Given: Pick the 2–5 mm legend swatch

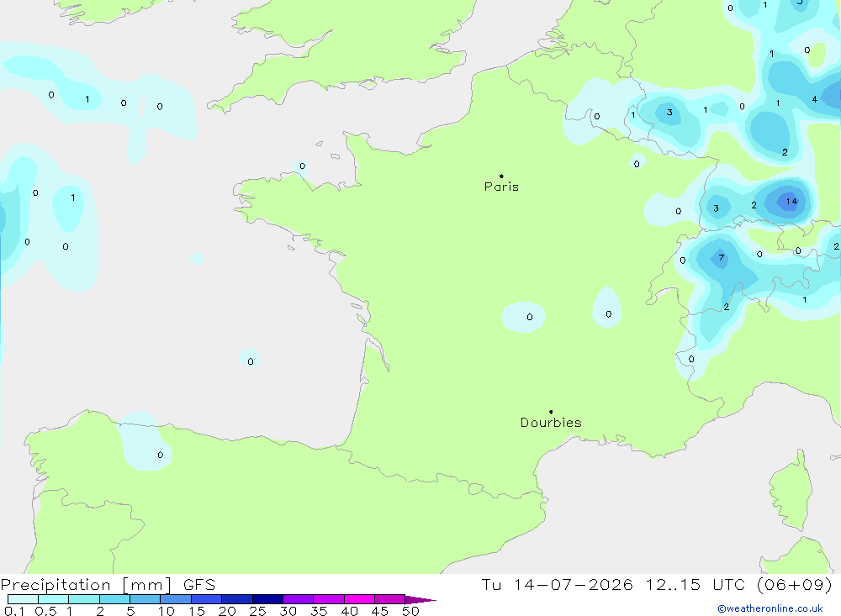Looking at the screenshot, I should [x=114, y=599].
